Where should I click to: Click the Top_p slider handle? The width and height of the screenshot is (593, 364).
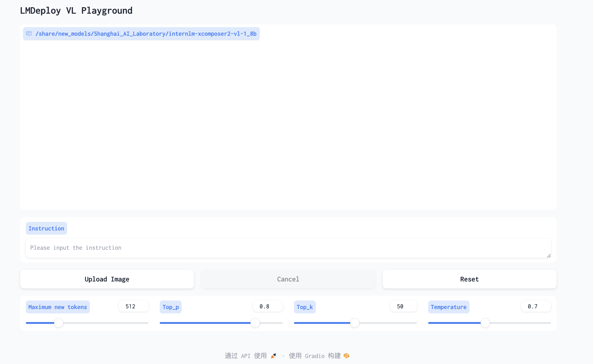pos(255,323)
